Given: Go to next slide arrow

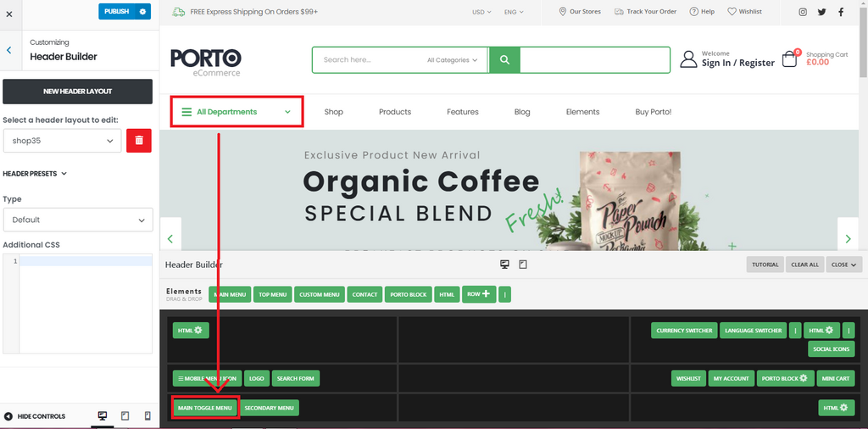Looking at the screenshot, I should point(848,238).
